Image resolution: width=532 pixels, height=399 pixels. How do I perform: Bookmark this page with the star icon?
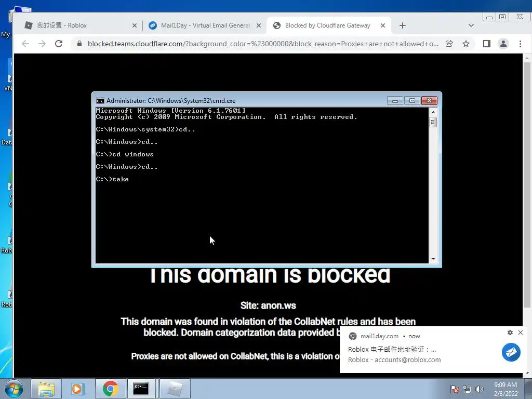466,44
